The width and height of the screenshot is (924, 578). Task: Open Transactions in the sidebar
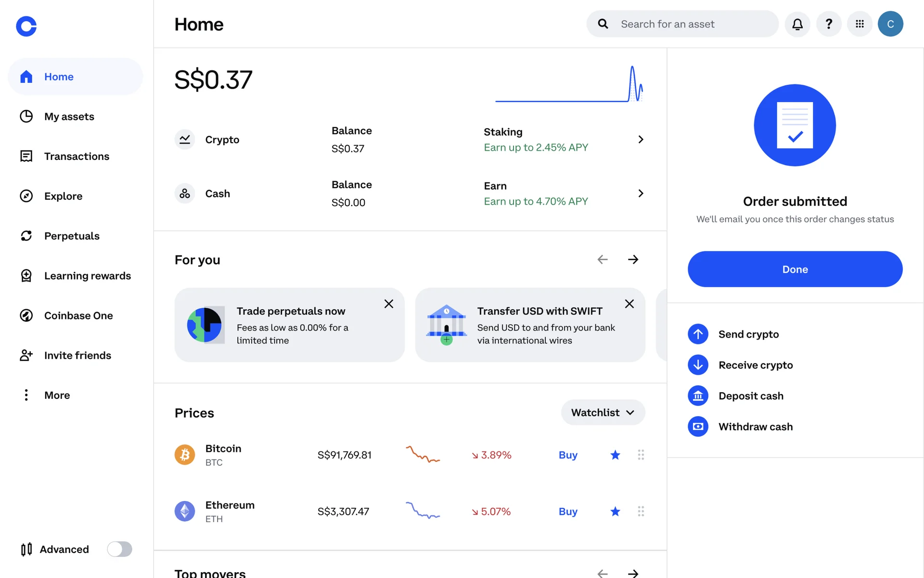pos(77,157)
